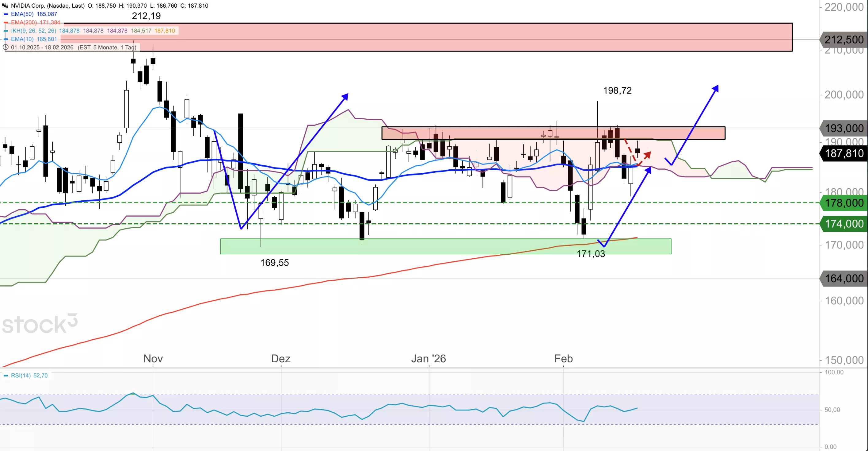This screenshot has height=451, width=868.
Task: Open the date range 01.10.2025 - 18.02.2026 selector
Action: 42,47
